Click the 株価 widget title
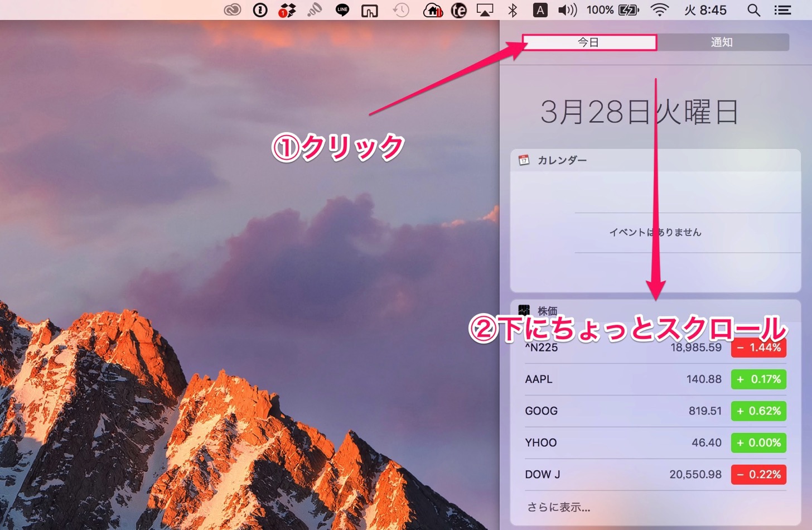The height and width of the screenshot is (530, 812). (547, 311)
